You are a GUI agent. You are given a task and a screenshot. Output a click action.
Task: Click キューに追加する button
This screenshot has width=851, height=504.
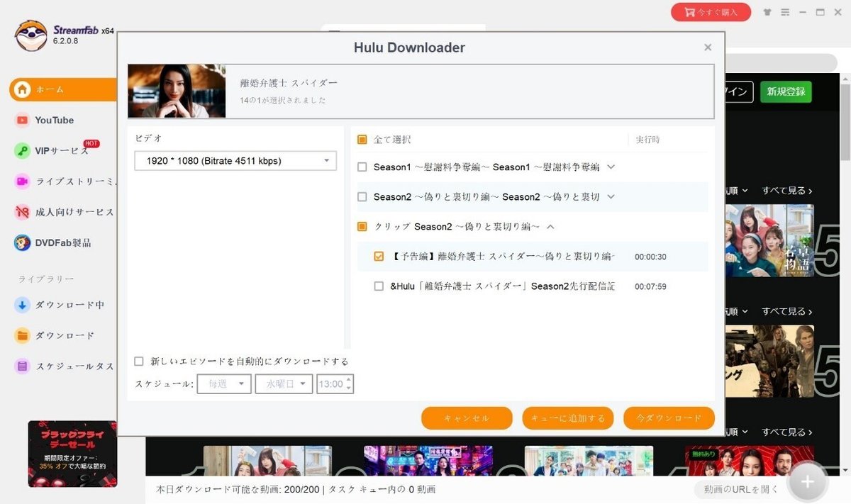(568, 418)
